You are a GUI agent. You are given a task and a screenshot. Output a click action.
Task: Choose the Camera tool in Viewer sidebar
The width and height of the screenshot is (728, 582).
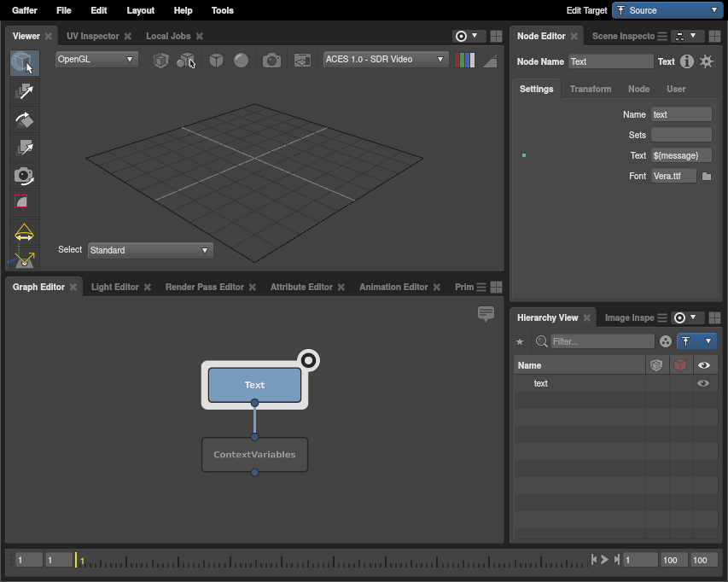[25, 176]
